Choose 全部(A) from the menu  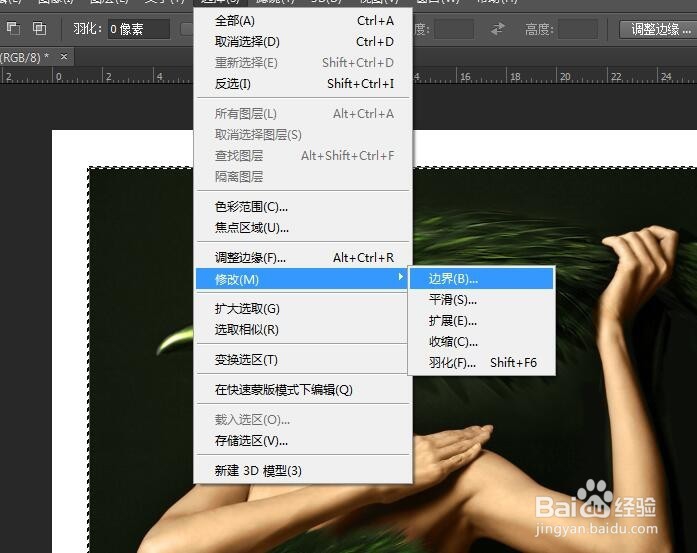pos(304,20)
